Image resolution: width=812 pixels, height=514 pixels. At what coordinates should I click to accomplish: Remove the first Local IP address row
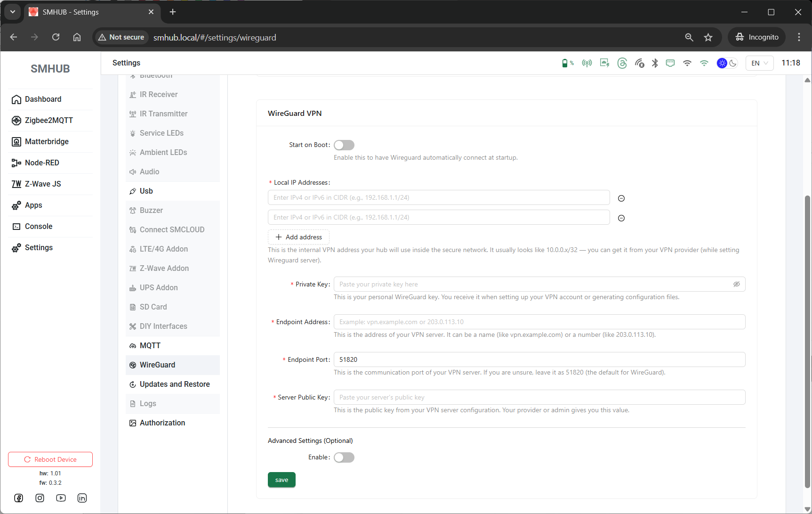(621, 198)
